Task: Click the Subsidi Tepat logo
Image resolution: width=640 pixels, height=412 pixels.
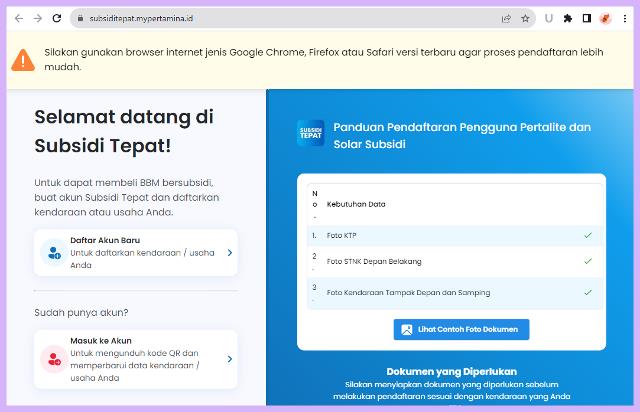Action: tap(311, 133)
